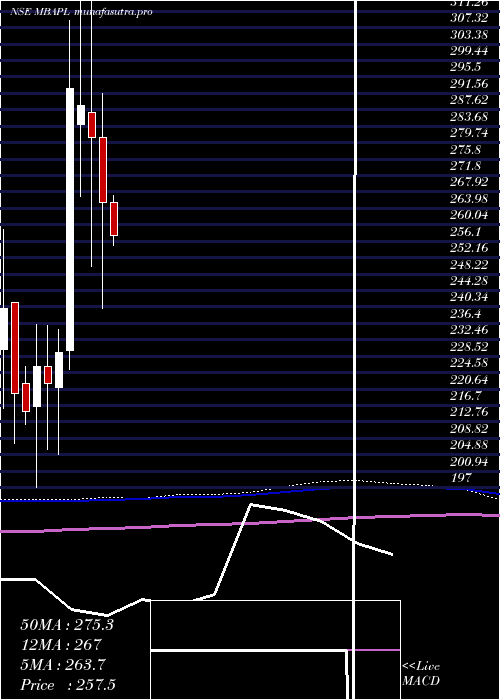Click the 275.8 price axis label
500x700 pixels.
tap(465, 150)
